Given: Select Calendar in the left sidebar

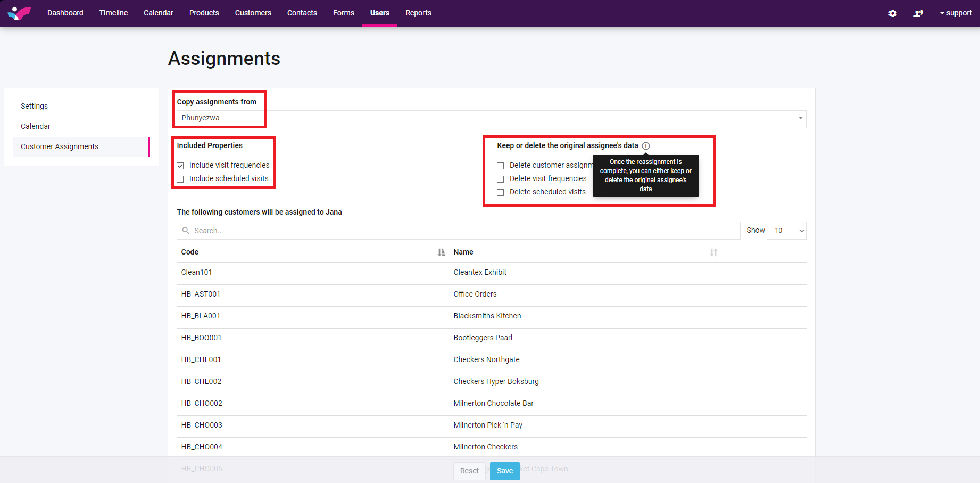Looking at the screenshot, I should pyautogui.click(x=36, y=126).
